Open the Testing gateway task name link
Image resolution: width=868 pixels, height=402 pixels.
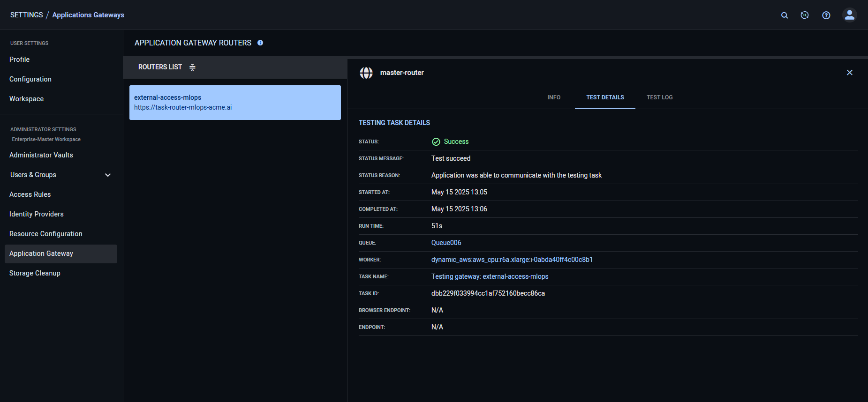tap(490, 276)
